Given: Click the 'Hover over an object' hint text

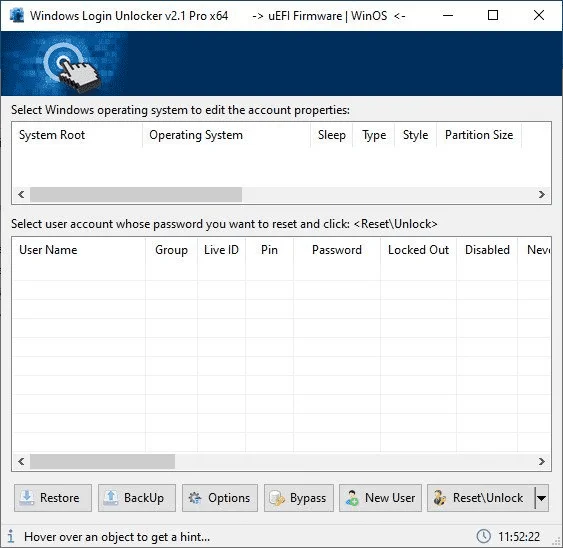Looking at the screenshot, I should tap(117, 537).
